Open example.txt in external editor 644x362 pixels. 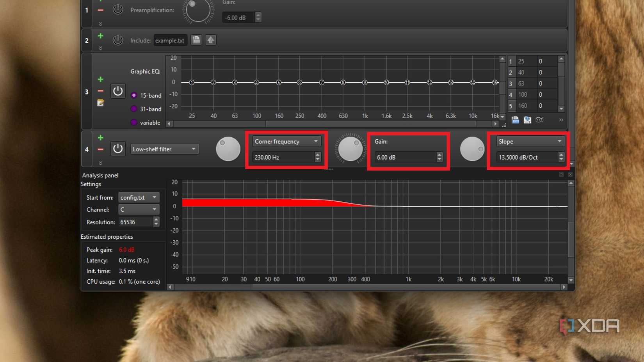pyautogui.click(x=210, y=40)
